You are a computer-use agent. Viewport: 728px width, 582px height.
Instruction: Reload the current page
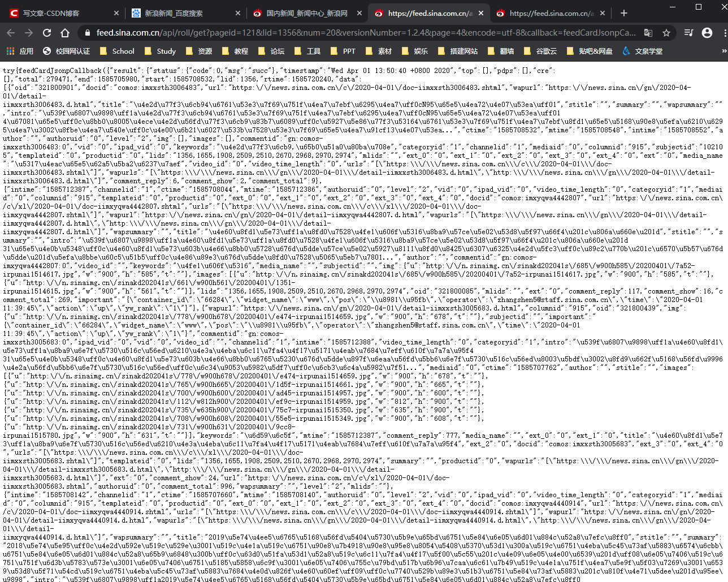coord(47,33)
